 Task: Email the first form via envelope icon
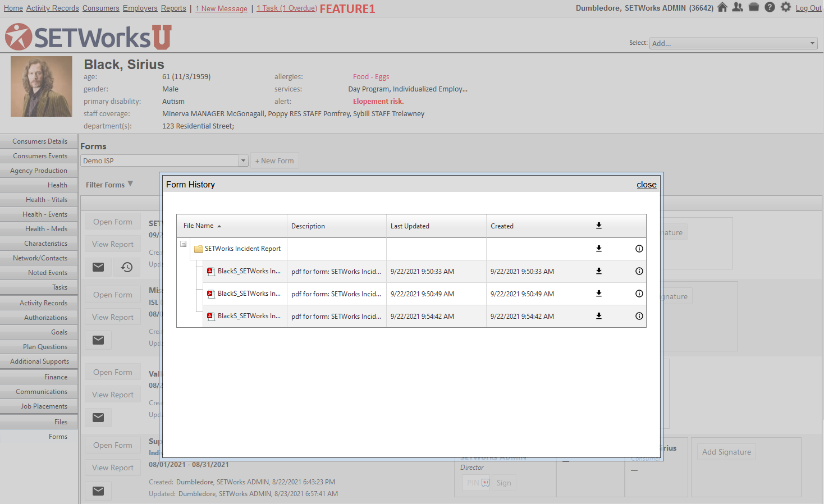click(x=98, y=267)
